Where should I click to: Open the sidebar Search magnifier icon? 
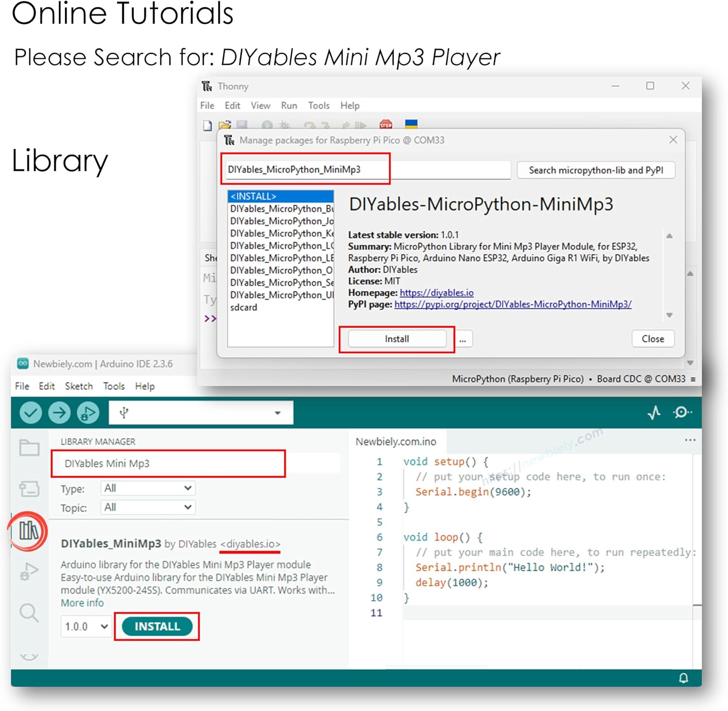tap(29, 613)
